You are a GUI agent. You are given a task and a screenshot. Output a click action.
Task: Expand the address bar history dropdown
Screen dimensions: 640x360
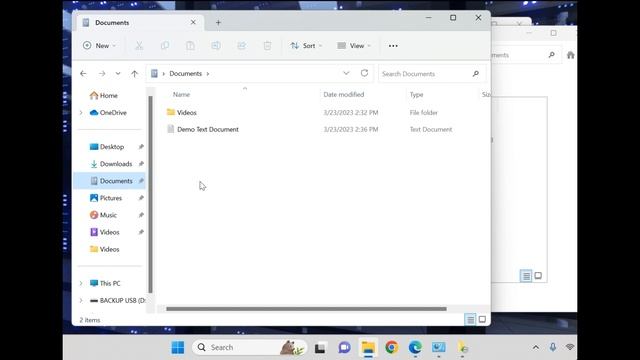pos(346,73)
